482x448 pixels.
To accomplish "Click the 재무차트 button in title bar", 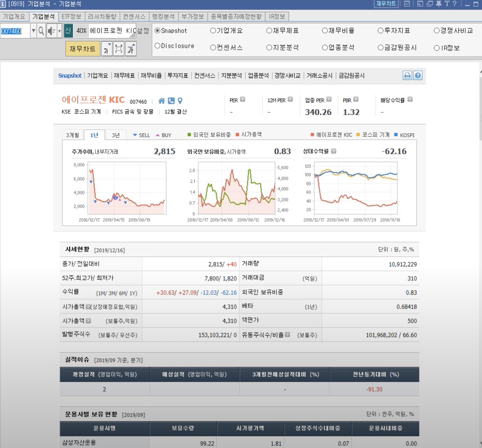I will pyautogui.click(x=386, y=4).
